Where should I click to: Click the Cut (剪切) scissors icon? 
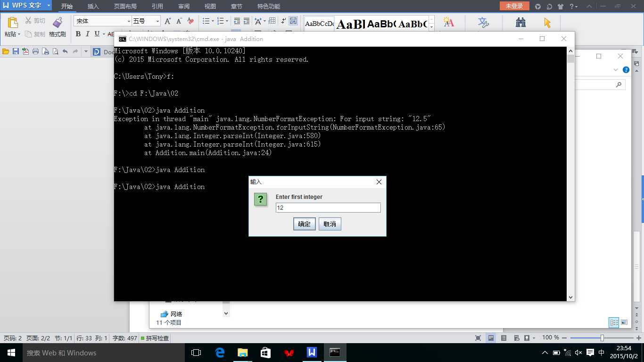pyautogui.click(x=28, y=21)
